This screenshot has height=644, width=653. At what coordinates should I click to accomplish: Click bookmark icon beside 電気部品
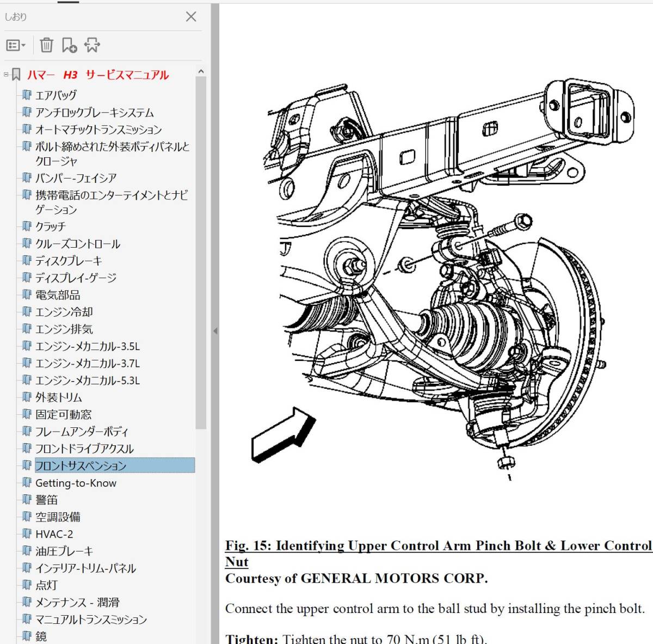(27, 295)
